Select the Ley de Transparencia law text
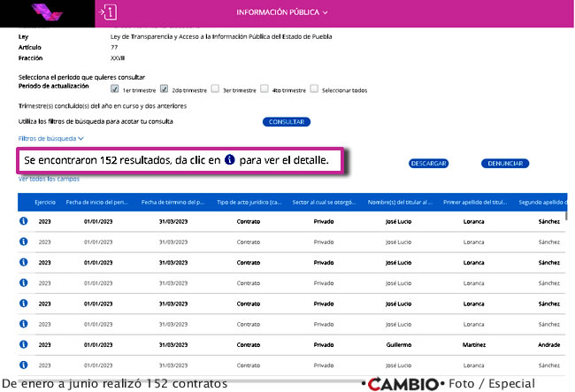The width and height of the screenshot is (575, 392). coord(221,36)
